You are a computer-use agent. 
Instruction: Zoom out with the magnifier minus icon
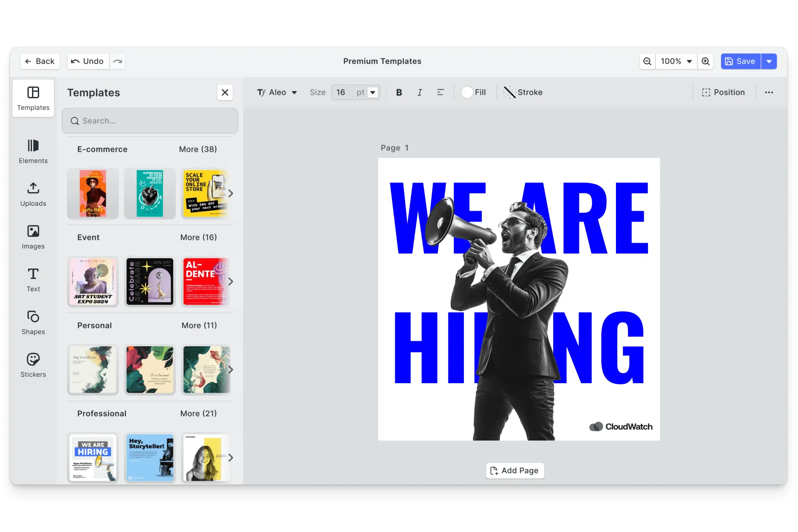click(x=647, y=61)
